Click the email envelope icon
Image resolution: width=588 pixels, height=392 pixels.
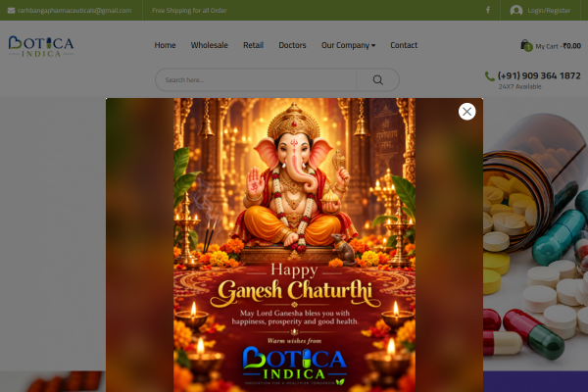(11, 11)
